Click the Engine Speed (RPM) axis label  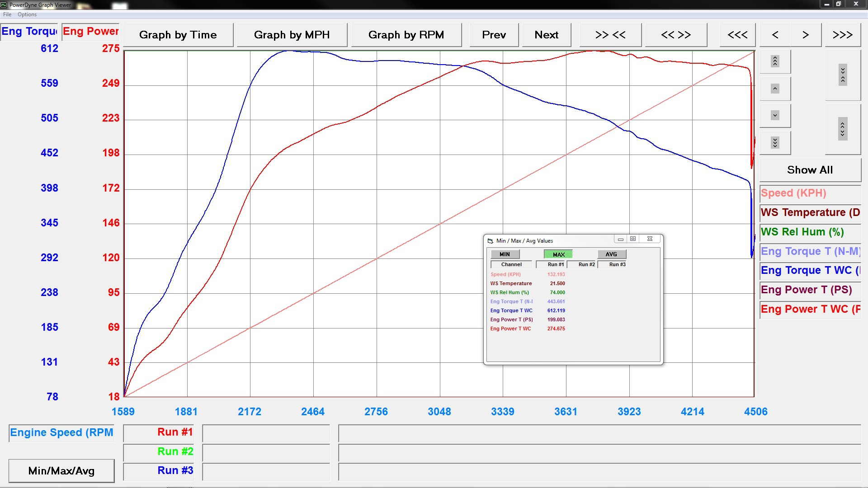click(61, 433)
